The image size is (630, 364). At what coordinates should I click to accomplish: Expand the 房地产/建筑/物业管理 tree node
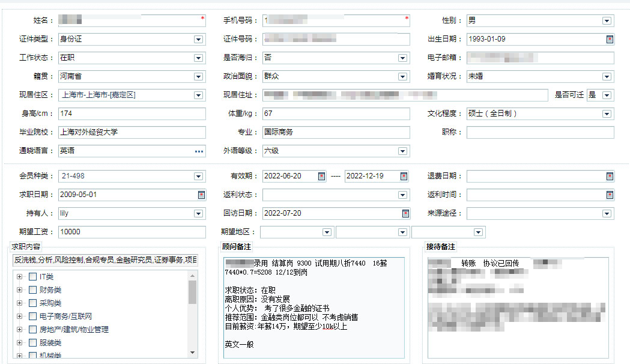tap(19, 330)
